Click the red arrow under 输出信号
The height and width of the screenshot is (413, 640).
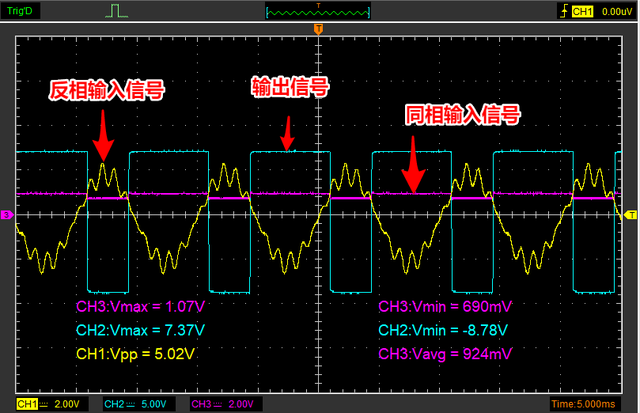click(x=289, y=130)
